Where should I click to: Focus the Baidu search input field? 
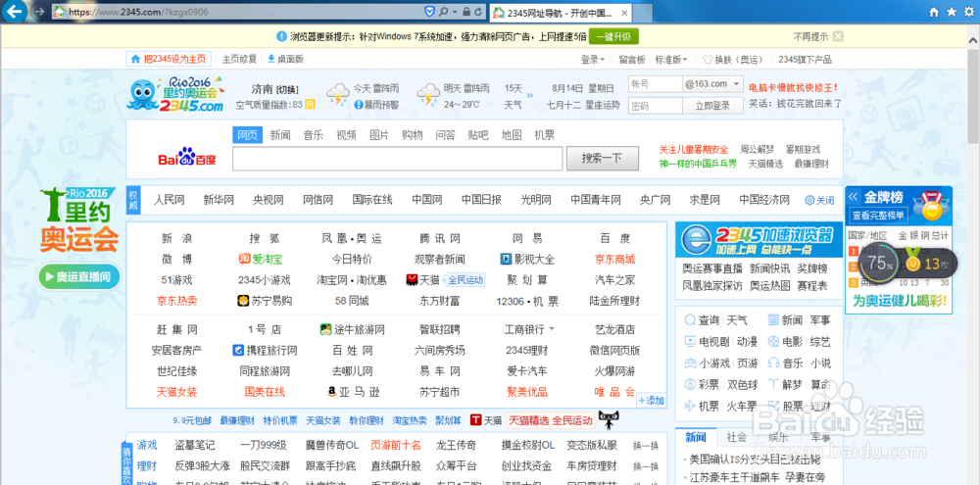pyautogui.click(x=398, y=158)
